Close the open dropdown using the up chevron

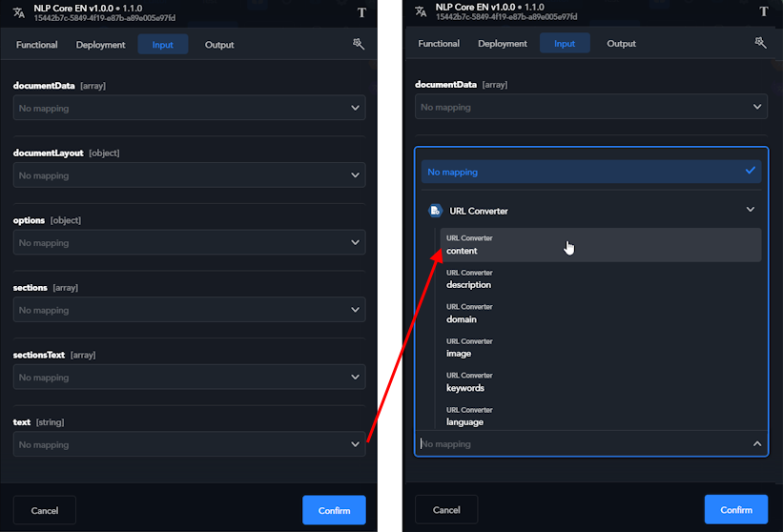(x=757, y=443)
